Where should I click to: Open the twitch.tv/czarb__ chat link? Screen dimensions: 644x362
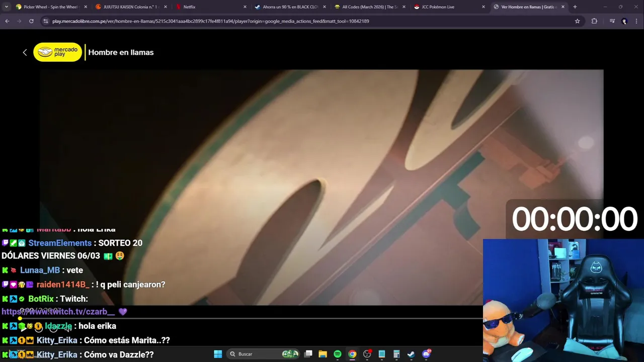(x=58, y=312)
